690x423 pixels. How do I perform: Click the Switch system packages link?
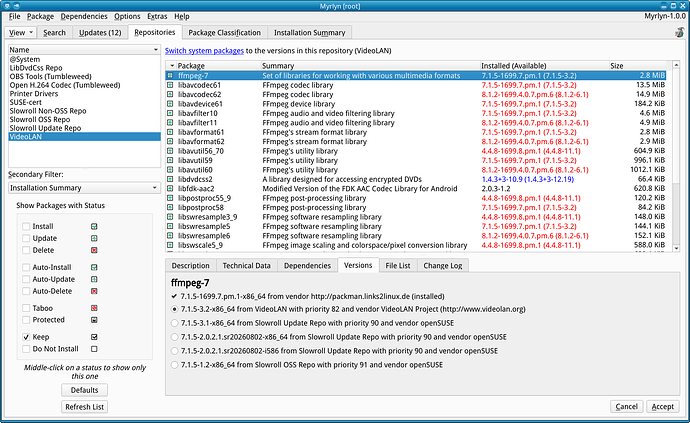[204, 51]
